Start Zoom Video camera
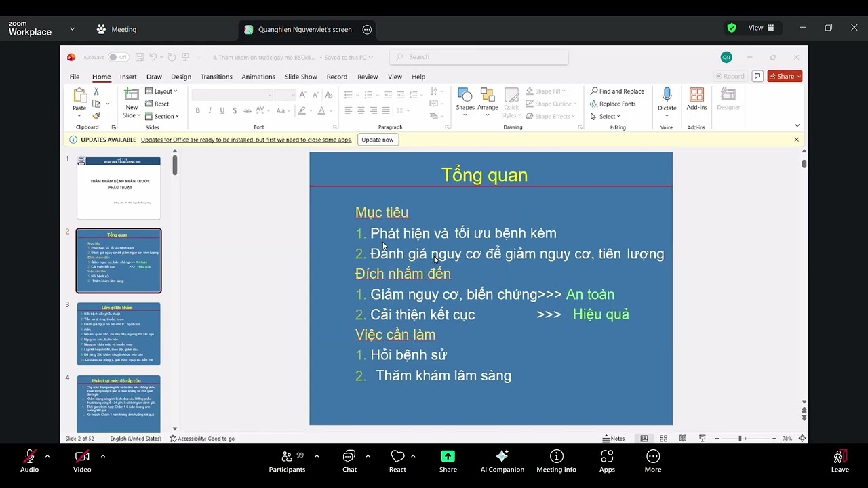 (82, 461)
